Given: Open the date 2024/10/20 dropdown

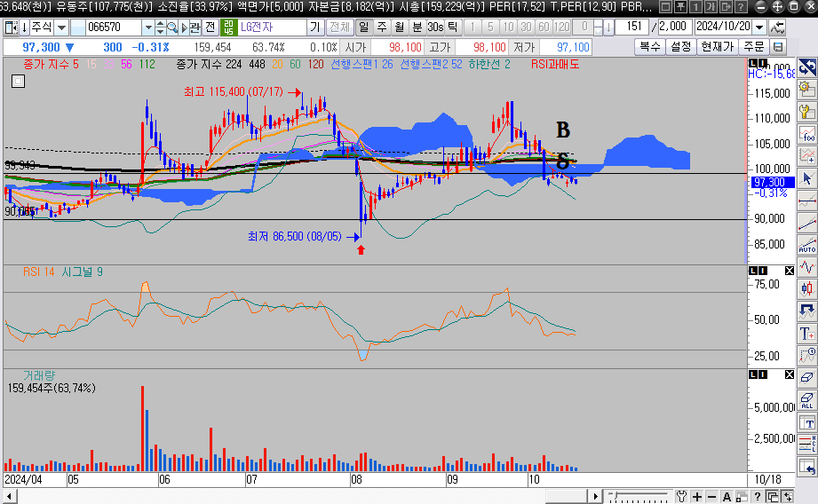Looking at the screenshot, I should pyautogui.click(x=760, y=27).
